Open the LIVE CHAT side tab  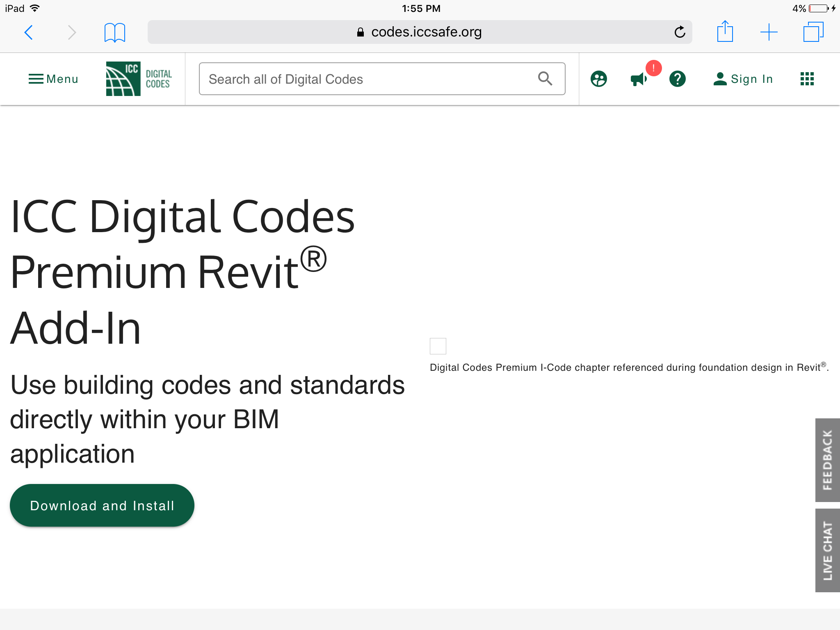point(828,550)
